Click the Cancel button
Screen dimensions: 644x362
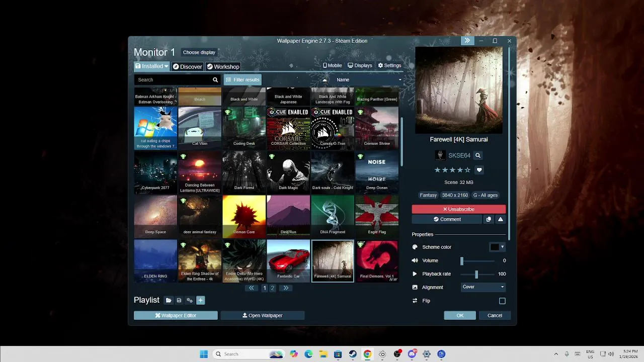(495, 315)
